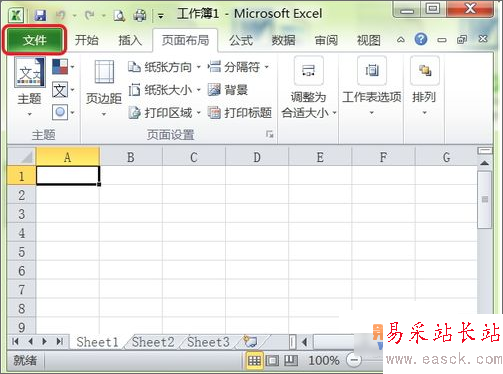Switch to Page Layout view icon

click(x=272, y=360)
